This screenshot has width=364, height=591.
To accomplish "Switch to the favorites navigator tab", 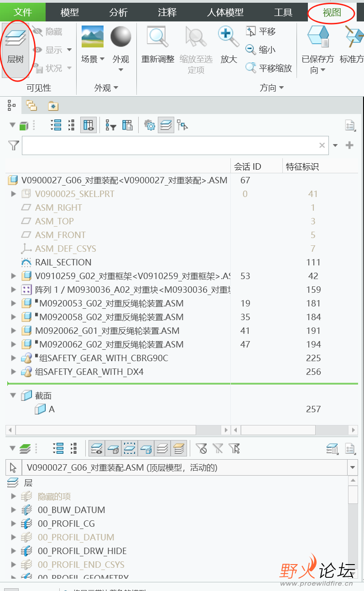I will tap(53, 106).
